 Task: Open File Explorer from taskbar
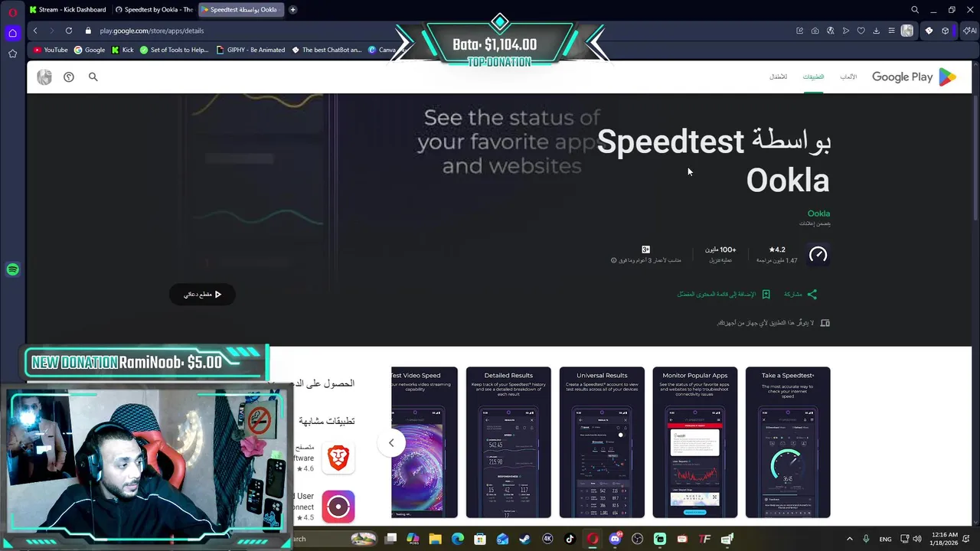click(435, 539)
